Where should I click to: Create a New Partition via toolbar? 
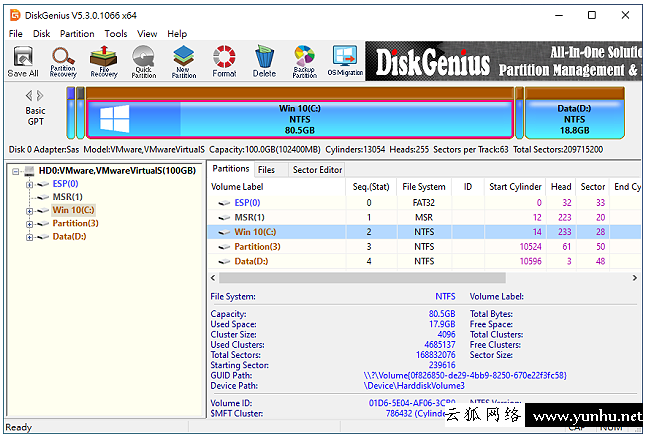[x=184, y=61]
